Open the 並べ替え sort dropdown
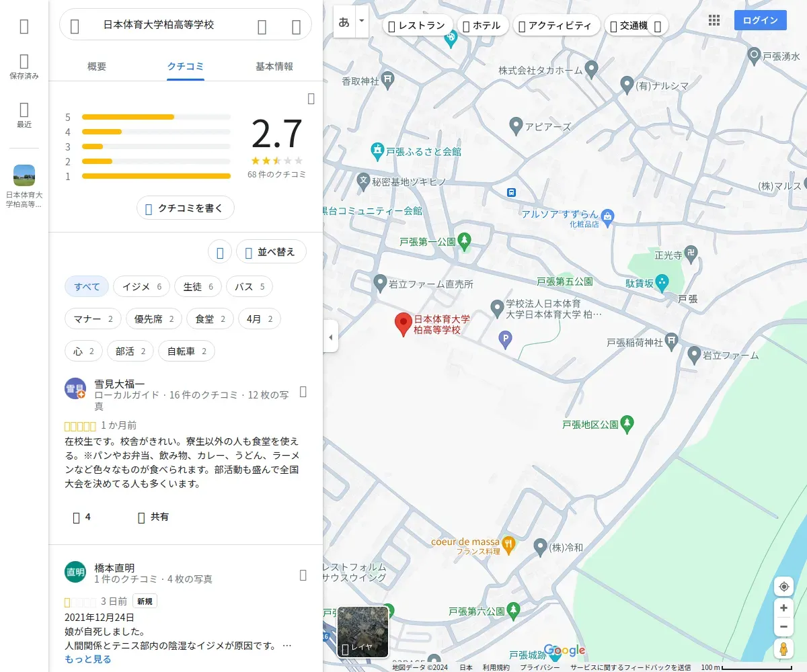807x672 pixels. click(271, 252)
